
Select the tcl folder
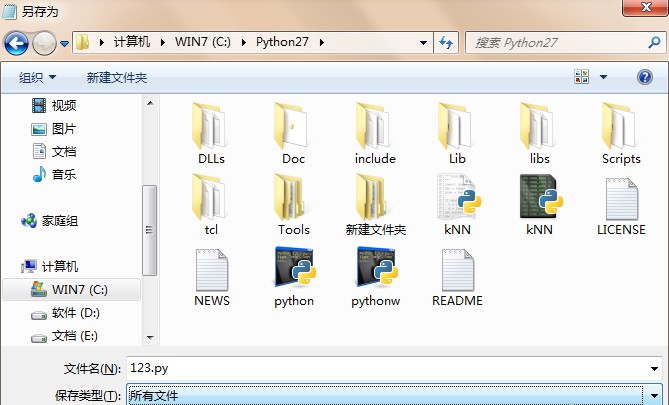pyautogui.click(x=211, y=205)
